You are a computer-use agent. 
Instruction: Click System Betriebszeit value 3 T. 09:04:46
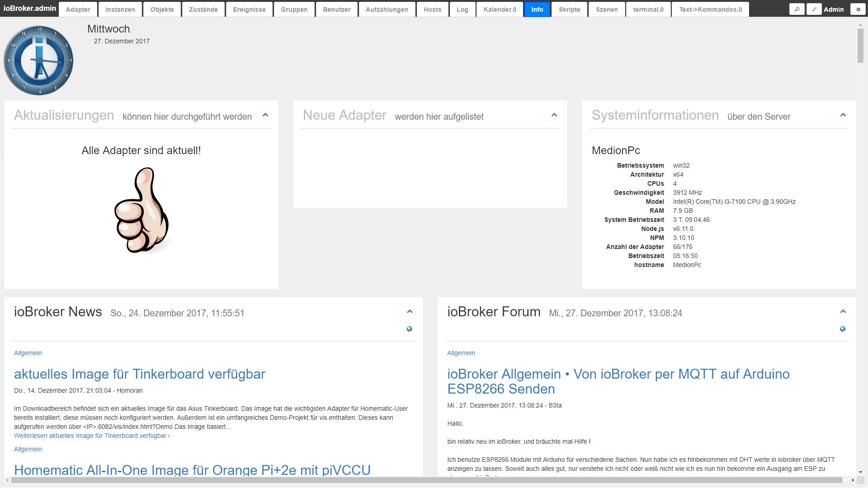[x=691, y=220]
